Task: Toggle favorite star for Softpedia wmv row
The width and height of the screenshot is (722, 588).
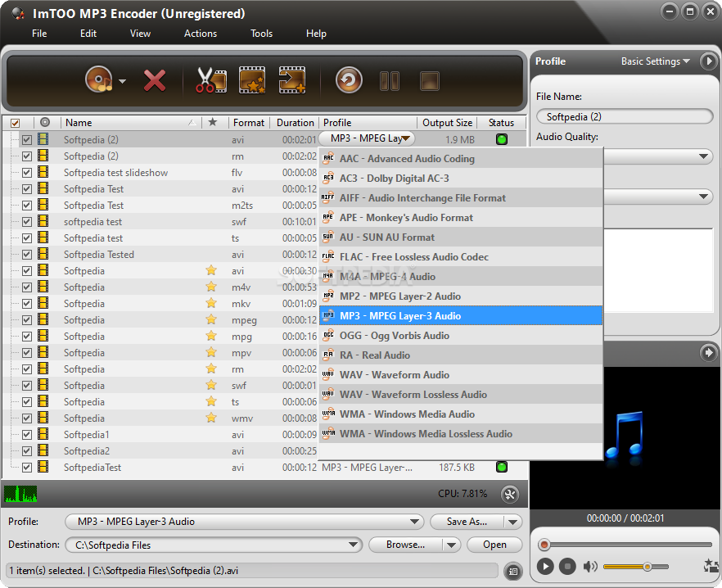Action: click(211, 418)
